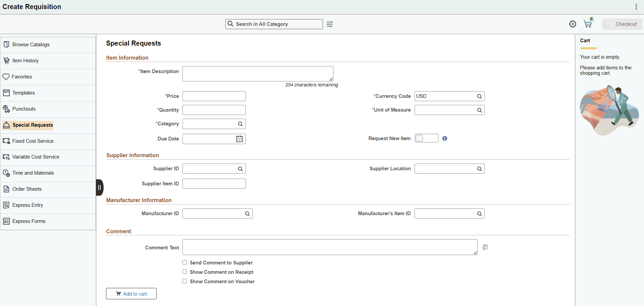Image resolution: width=644 pixels, height=306 pixels.
Task: Open Express Forms from the sidebar
Action: [48, 222]
